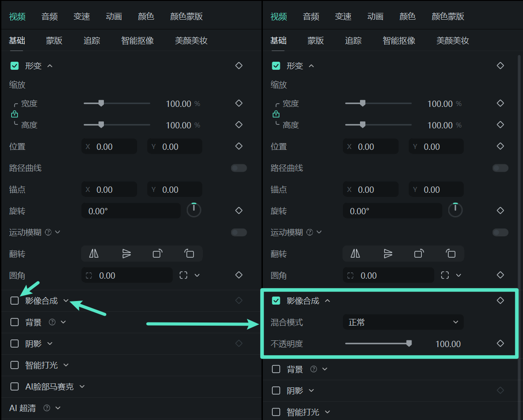Expand 影像合成 section chevron in left panel
The width and height of the screenshot is (523, 420).
click(66, 301)
